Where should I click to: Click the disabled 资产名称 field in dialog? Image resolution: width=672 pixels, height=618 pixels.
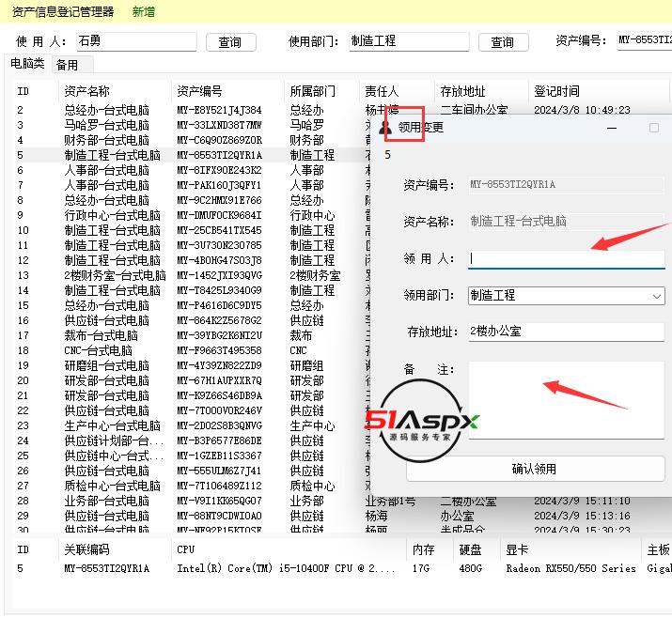[x=566, y=222]
